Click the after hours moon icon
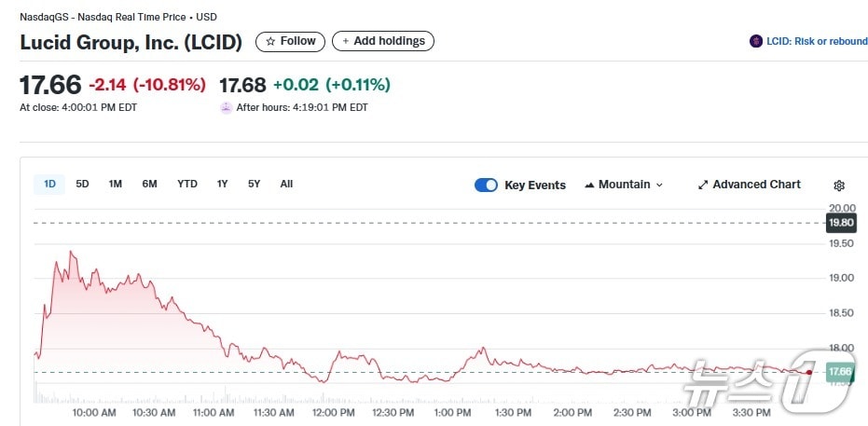Viewport: 868px width, 426px height. click(226, 107)
